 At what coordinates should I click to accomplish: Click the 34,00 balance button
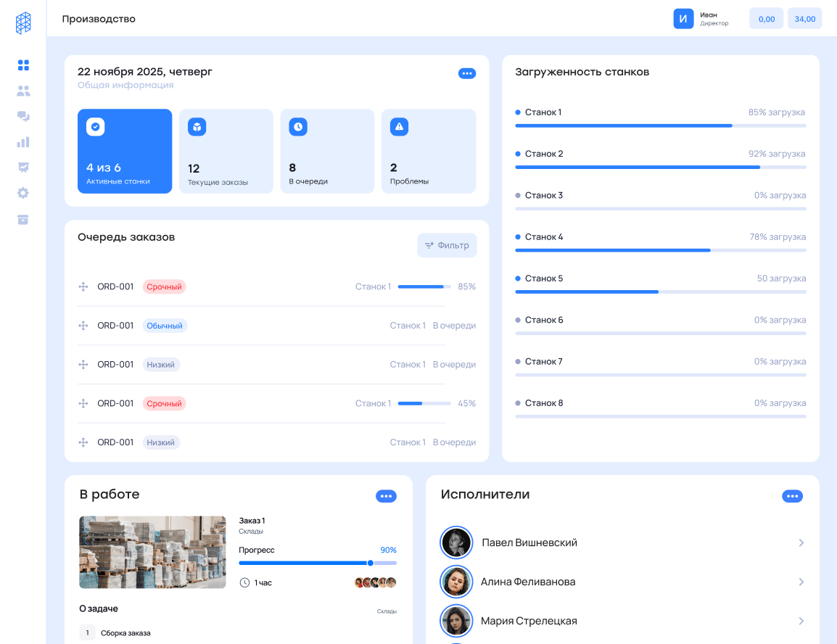[804, 19]
